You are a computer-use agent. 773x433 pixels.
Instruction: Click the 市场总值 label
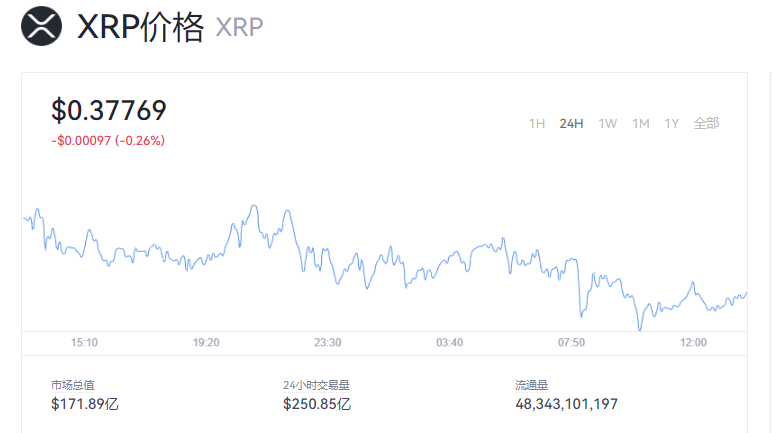click(72, 385)
